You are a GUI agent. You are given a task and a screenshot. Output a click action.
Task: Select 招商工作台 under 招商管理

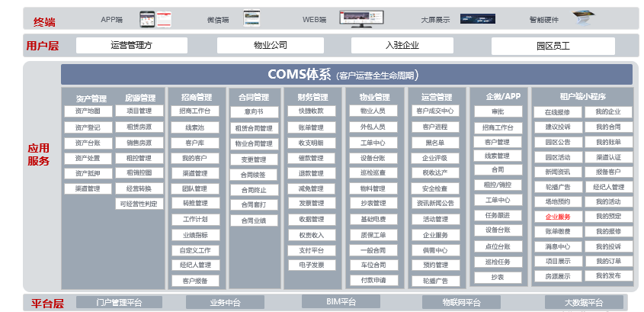(195, 111)
